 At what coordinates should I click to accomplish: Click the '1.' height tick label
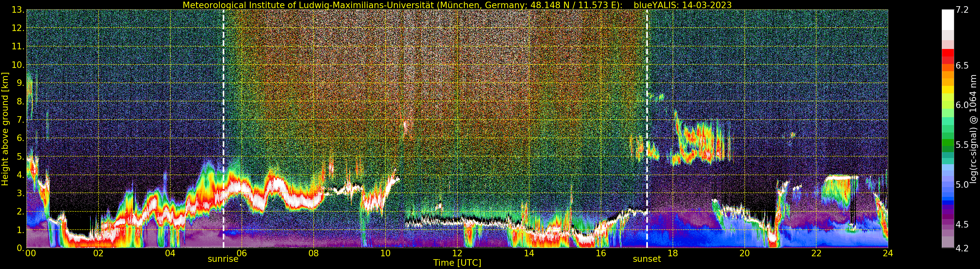(x=20, y=230)
